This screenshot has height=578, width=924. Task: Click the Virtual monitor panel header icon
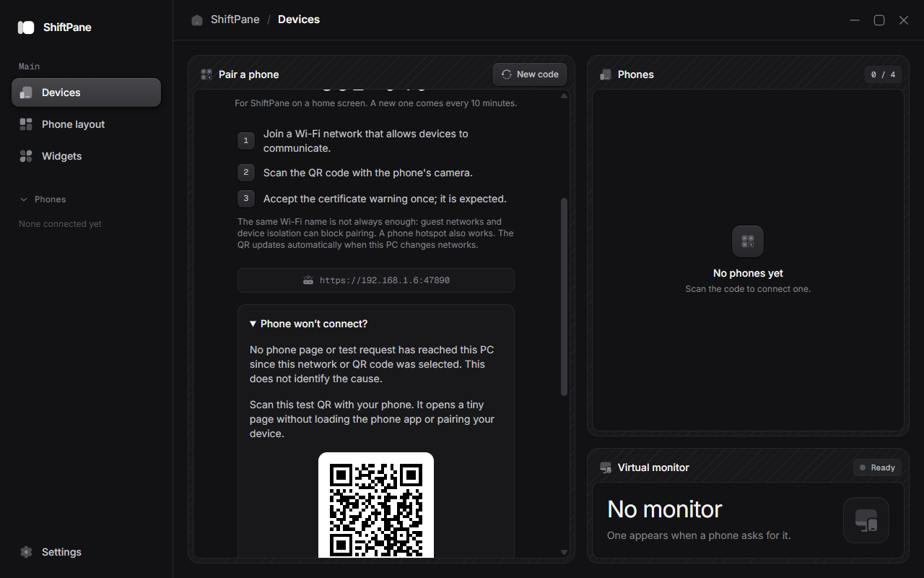pyautogui.click(x=606, y=467)
